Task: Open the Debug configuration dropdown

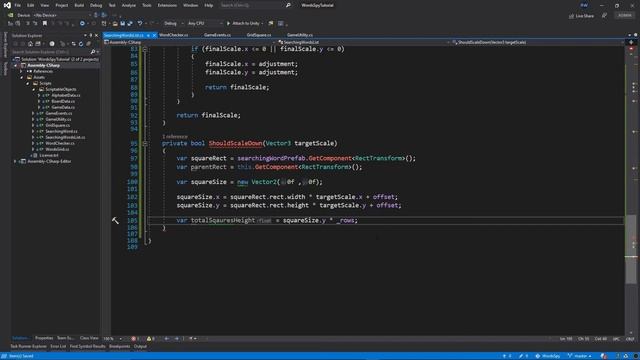Action: 173,23
